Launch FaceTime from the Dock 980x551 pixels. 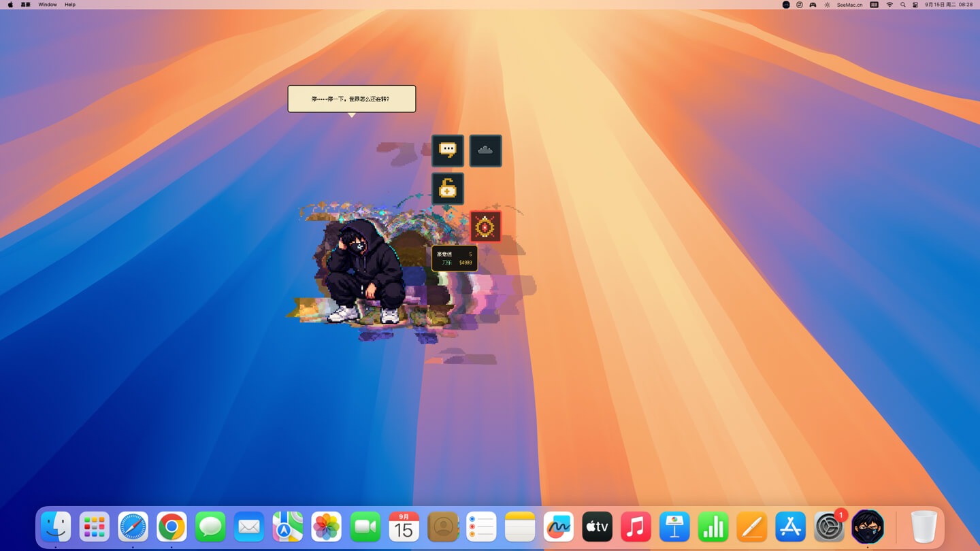pos(365,527)
